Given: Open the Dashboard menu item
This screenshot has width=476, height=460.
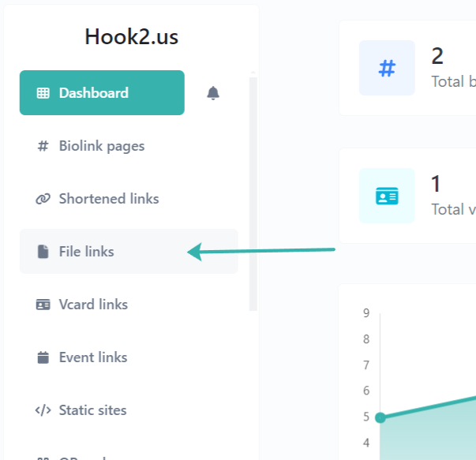Looking at the screenshot, I should 102,93.
